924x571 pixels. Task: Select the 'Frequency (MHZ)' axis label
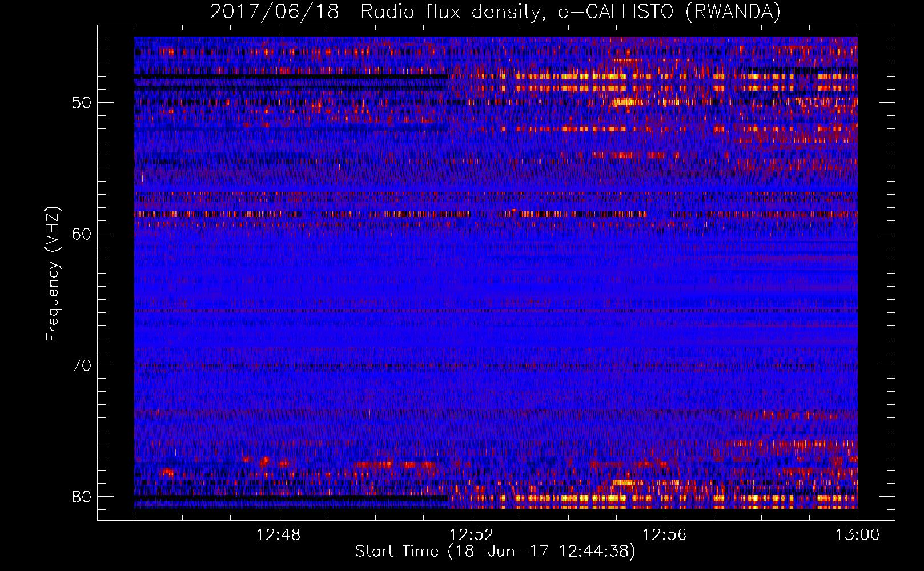click(53, 274)
